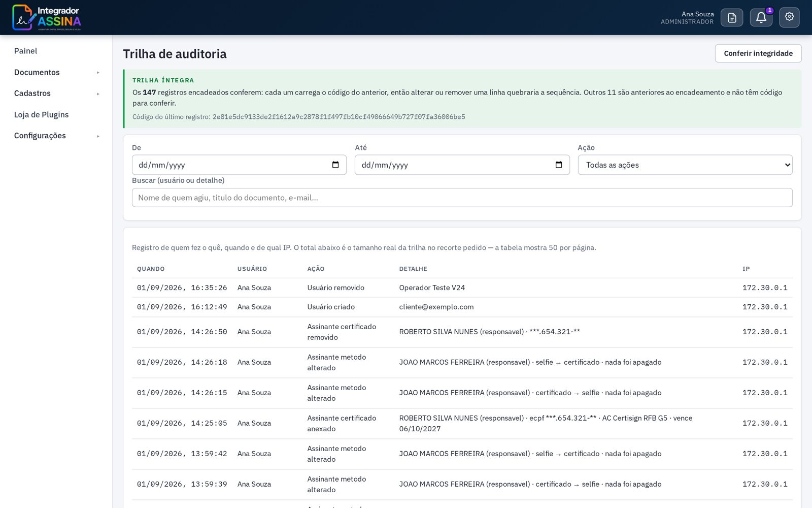
Task: Open the settings gear icon
Action: tap(789, 17)
